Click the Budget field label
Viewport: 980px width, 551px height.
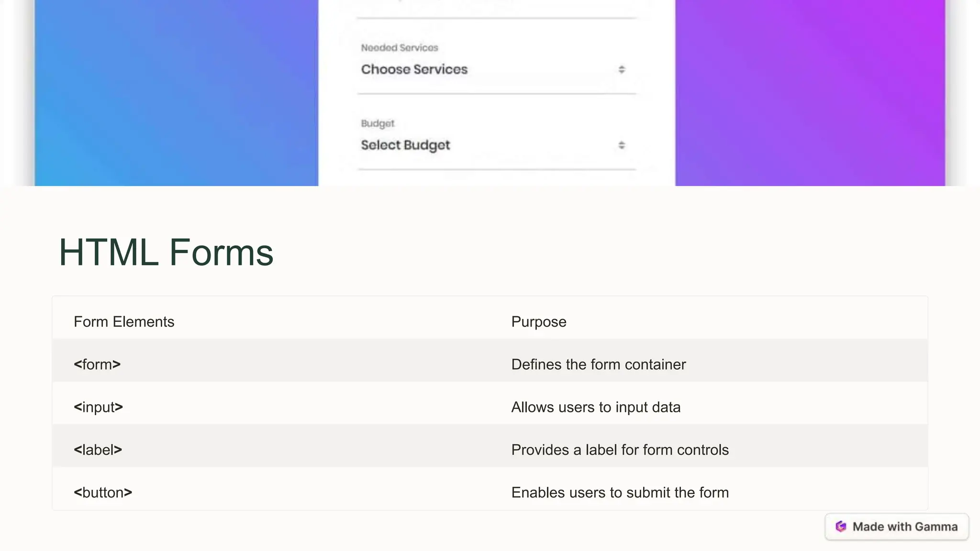tap(378, 123)
